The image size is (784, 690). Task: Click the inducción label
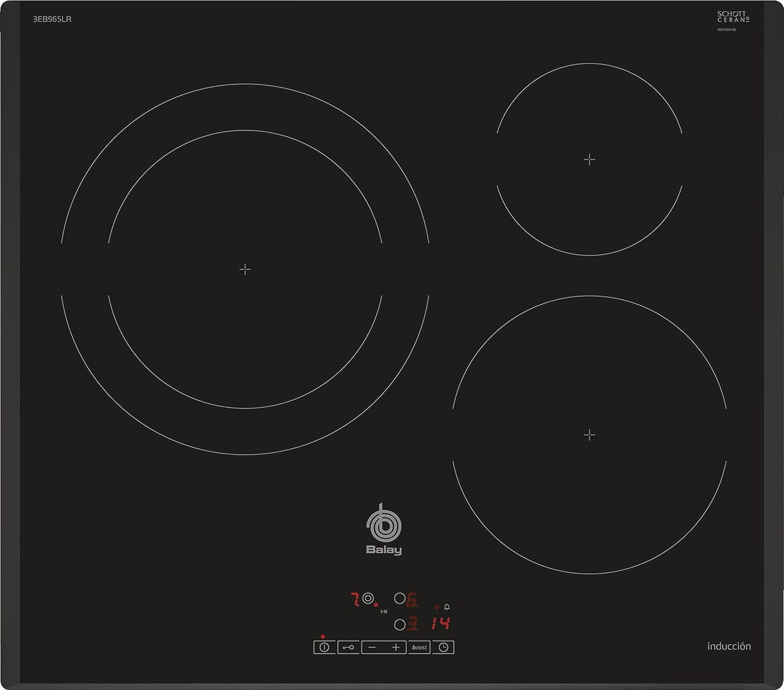[x=728, y=646]
